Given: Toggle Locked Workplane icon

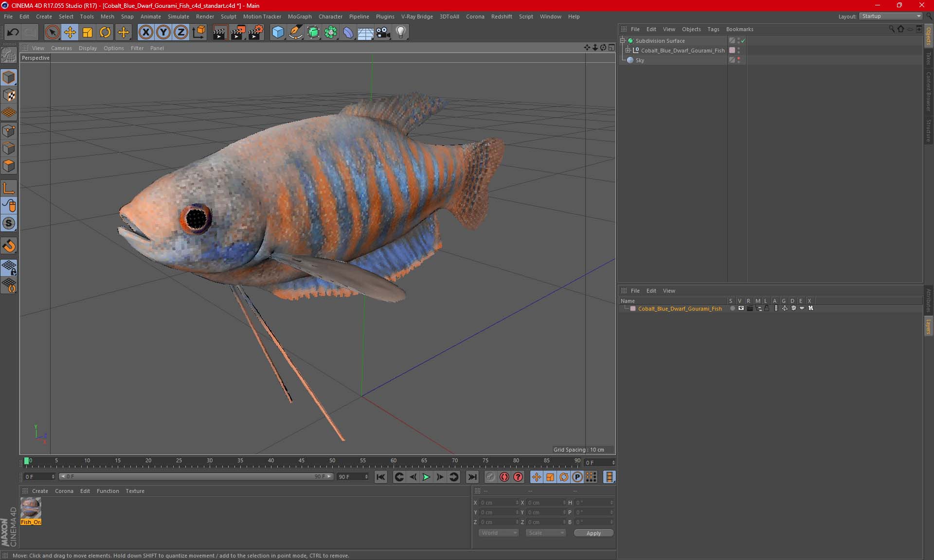Looking at the screenshot, I should [x=9, y=267].
